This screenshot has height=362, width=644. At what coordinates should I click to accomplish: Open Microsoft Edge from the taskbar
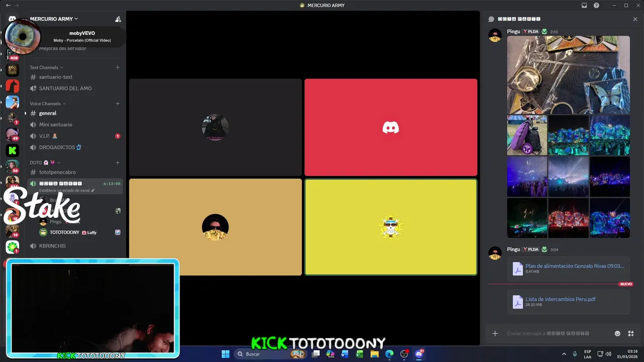tap(389, 354)
